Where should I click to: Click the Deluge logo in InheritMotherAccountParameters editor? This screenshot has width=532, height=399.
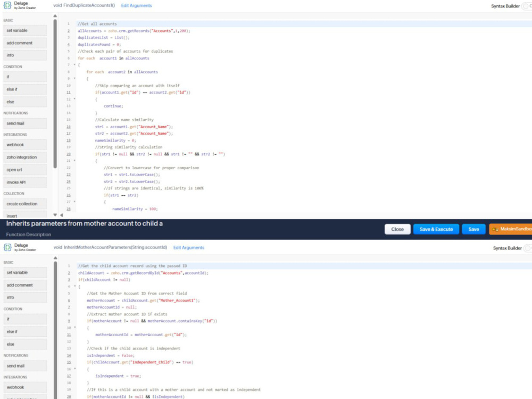click(x=7, y=247)
